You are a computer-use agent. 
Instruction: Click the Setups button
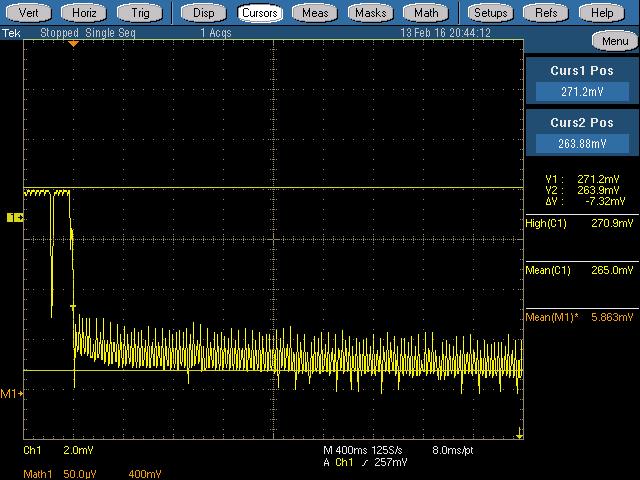point(490,13)
